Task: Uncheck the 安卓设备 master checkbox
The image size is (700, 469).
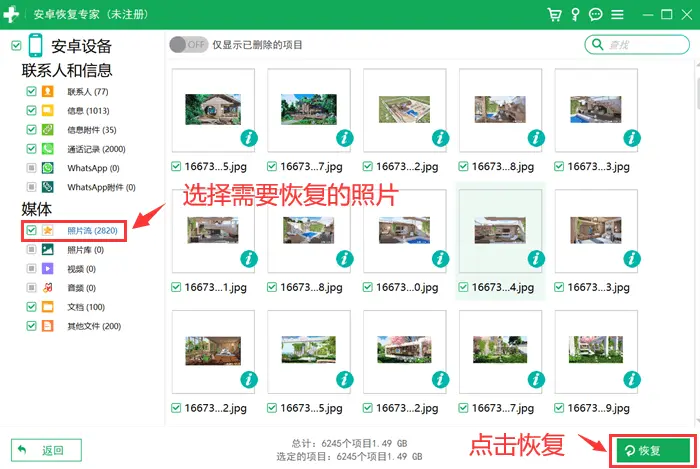Action: 16,46
